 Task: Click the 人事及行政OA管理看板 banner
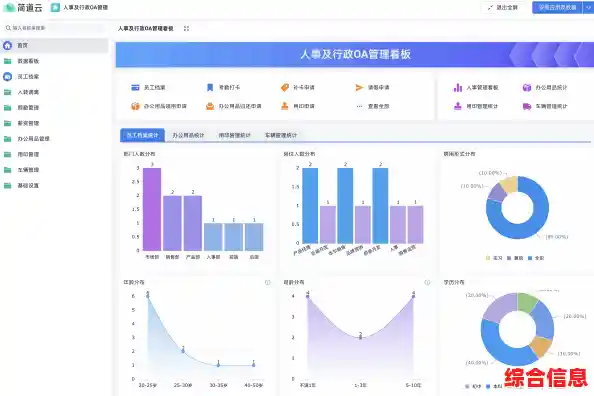[355, 55]
